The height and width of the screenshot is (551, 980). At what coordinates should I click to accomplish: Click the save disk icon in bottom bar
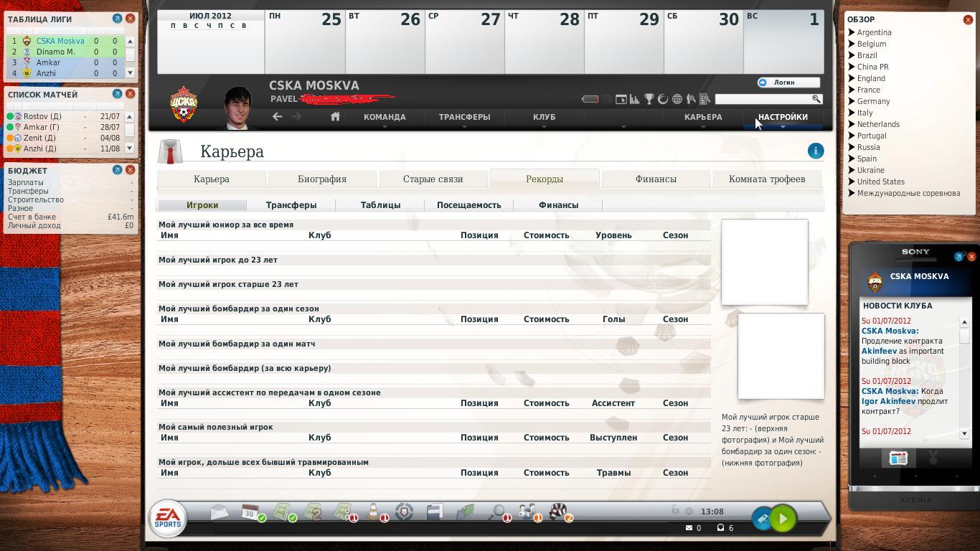(x=435, y=512)
